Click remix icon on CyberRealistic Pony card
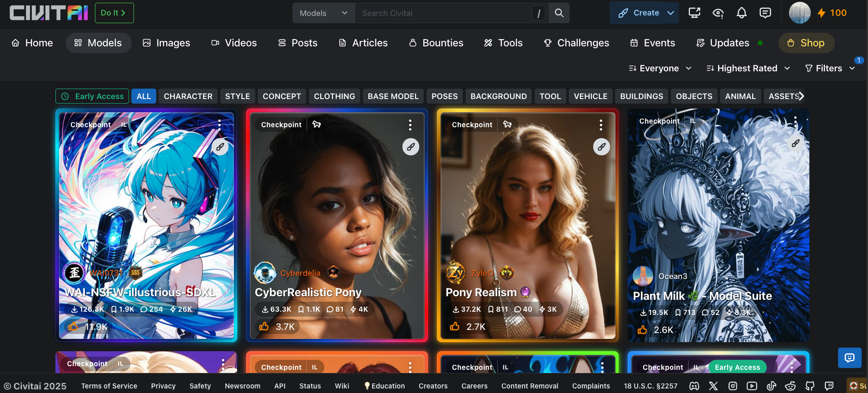 click(411, 147)
